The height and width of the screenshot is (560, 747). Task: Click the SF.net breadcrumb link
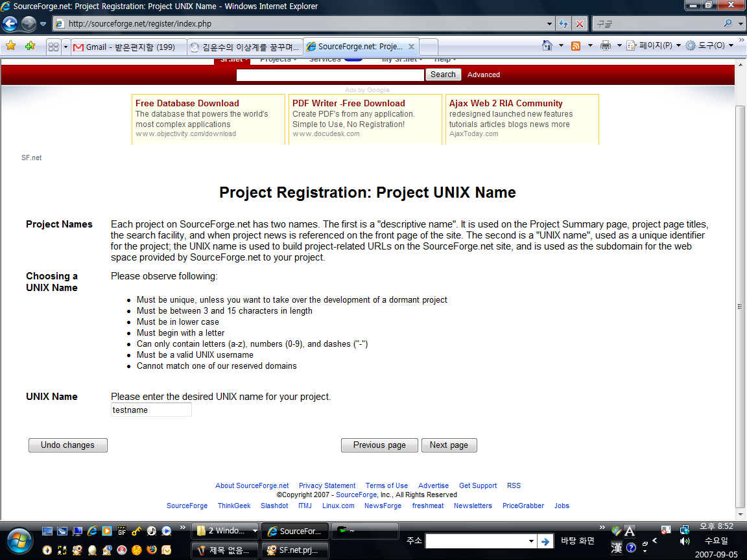coord(31,157)
